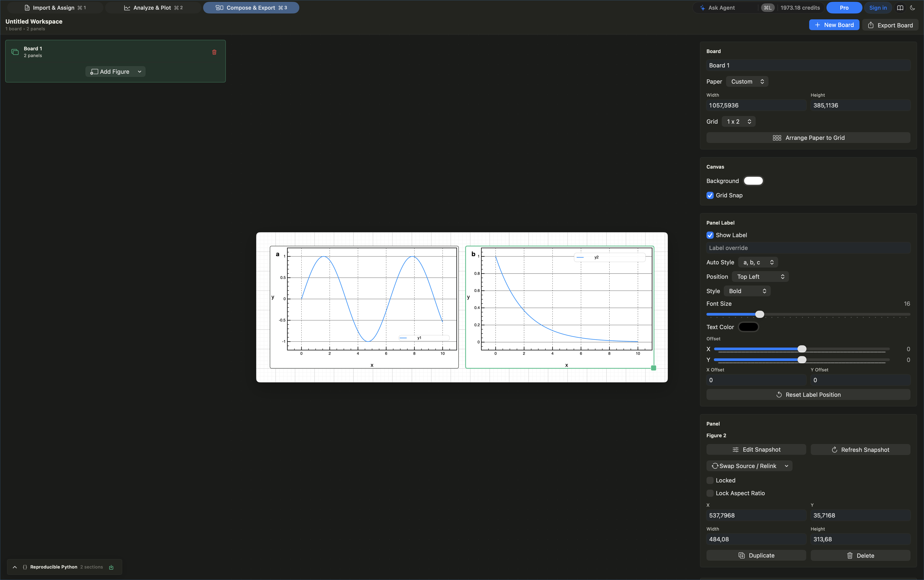Click the panel Height field 313,68

click(860, 539)
